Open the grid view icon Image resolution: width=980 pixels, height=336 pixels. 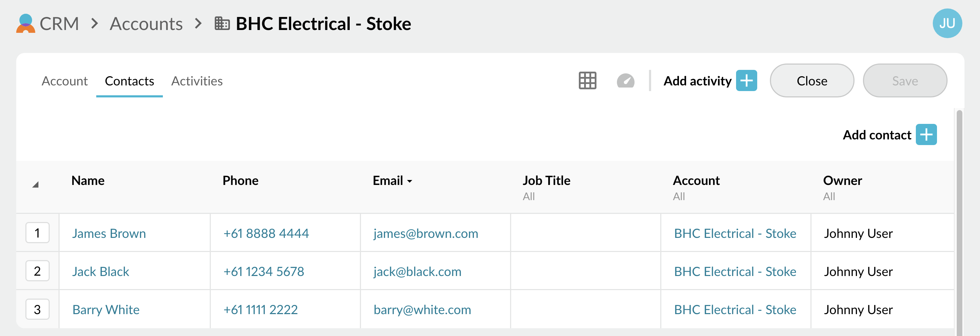tap(587, 81)
